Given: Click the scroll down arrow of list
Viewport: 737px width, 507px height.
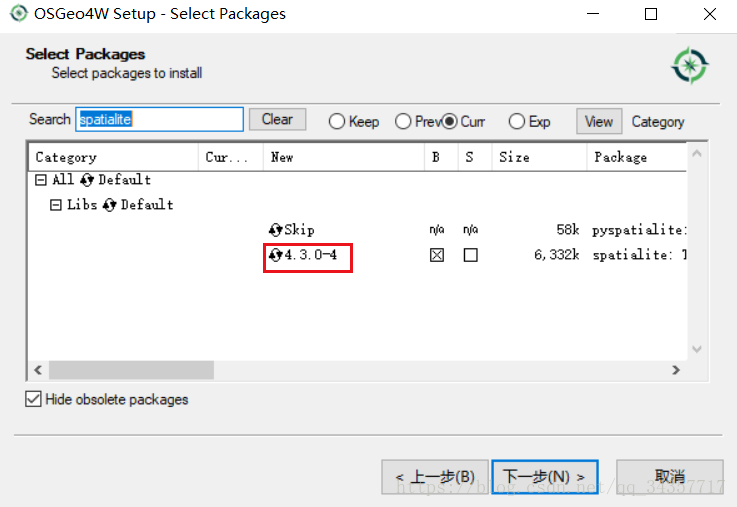Looking at the screenshot, I should click(697, 349).
